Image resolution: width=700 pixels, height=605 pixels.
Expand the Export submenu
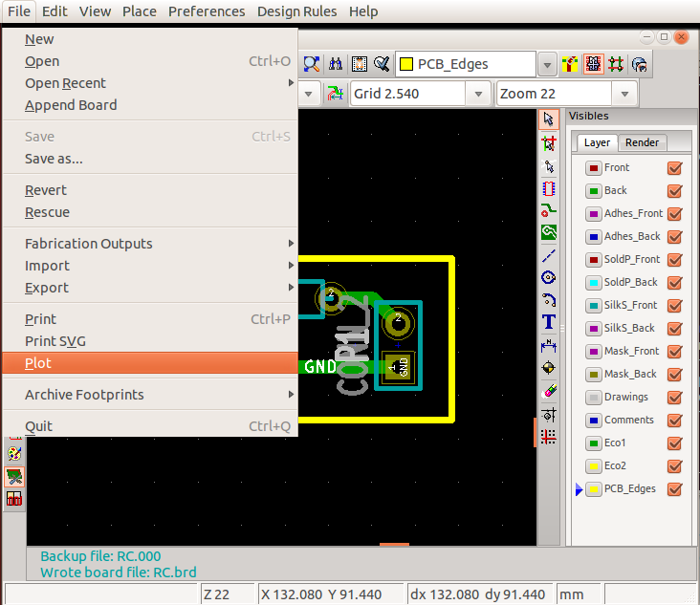(150, 288)
